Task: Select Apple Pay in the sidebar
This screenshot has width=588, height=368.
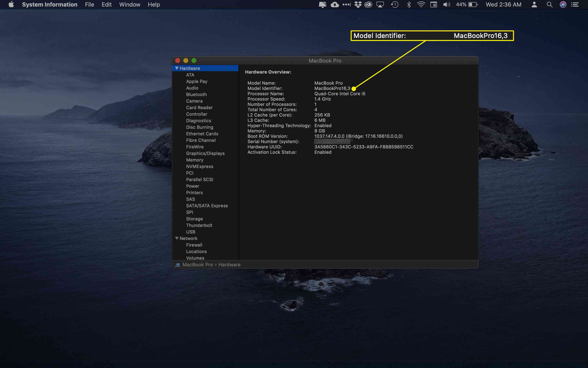Action: point(197,81)
